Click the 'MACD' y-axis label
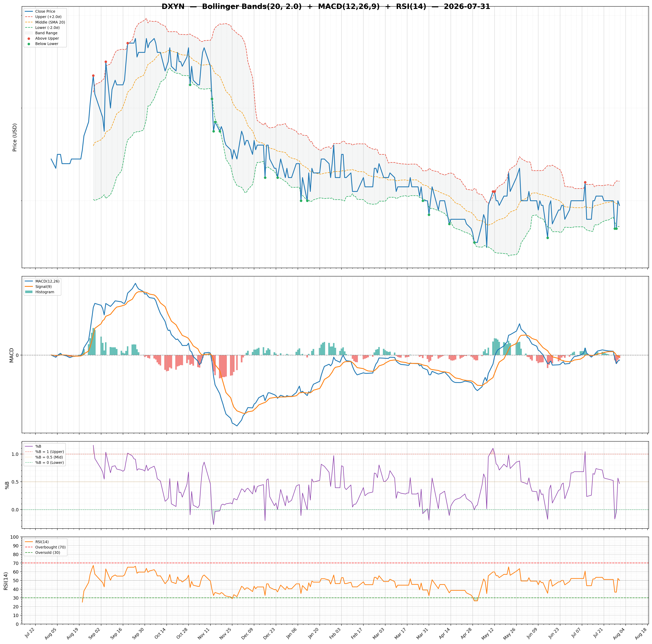Viewport: 652px width, 644px height. coord(11,355)
